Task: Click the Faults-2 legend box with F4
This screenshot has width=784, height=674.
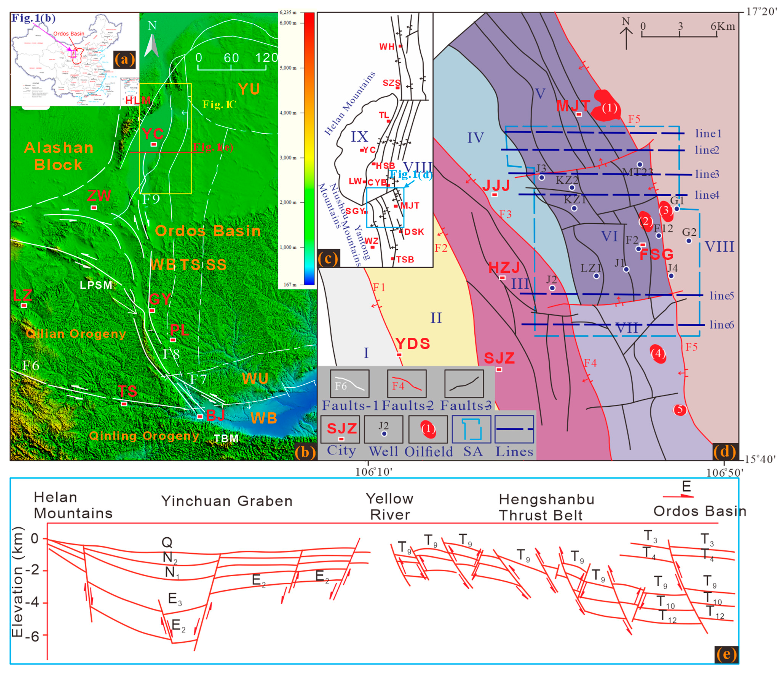Action: coord(407,384)
